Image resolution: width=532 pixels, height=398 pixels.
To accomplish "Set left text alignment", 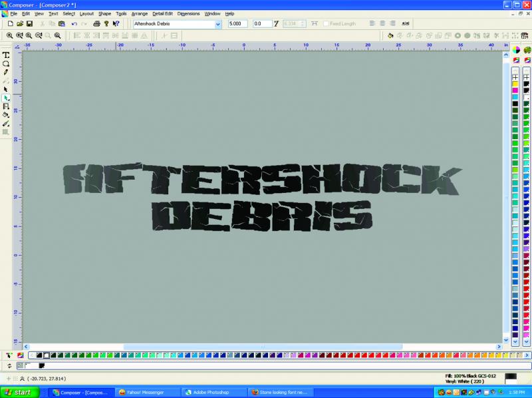I will pyautogui.click(x=372, y=24).
